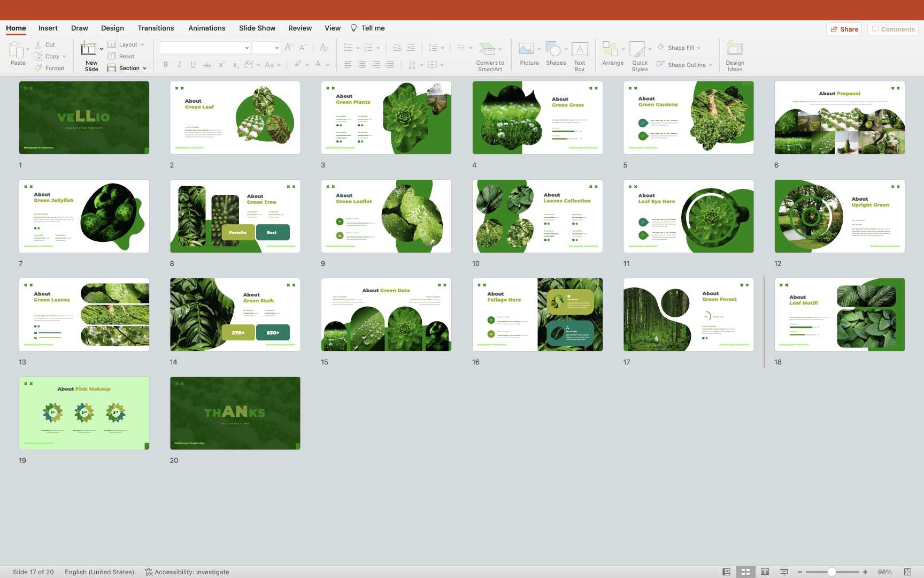The width and height of the screenshot is (924, 578).
Task: Open the Shapes gallery
Action: pos(553,49)
